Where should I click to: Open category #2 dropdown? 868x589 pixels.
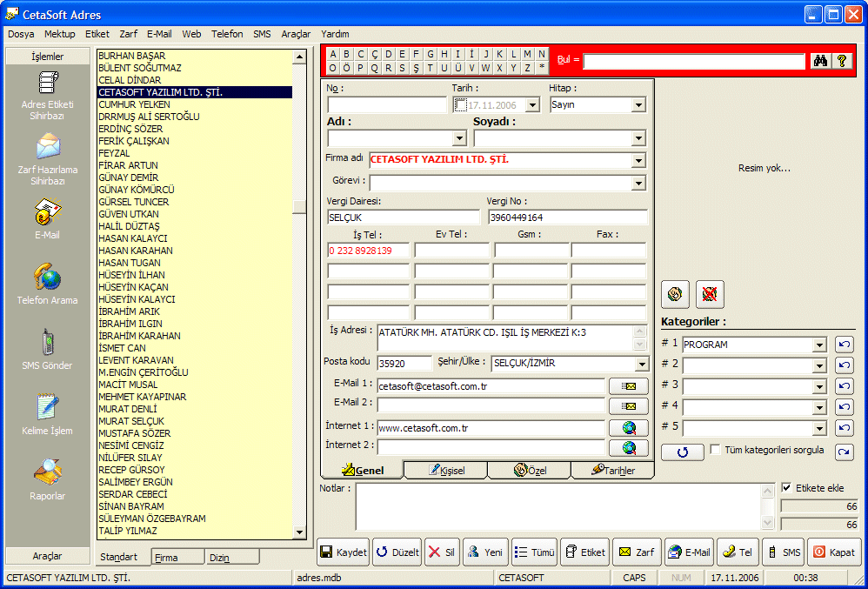click(x=820, y=365)
